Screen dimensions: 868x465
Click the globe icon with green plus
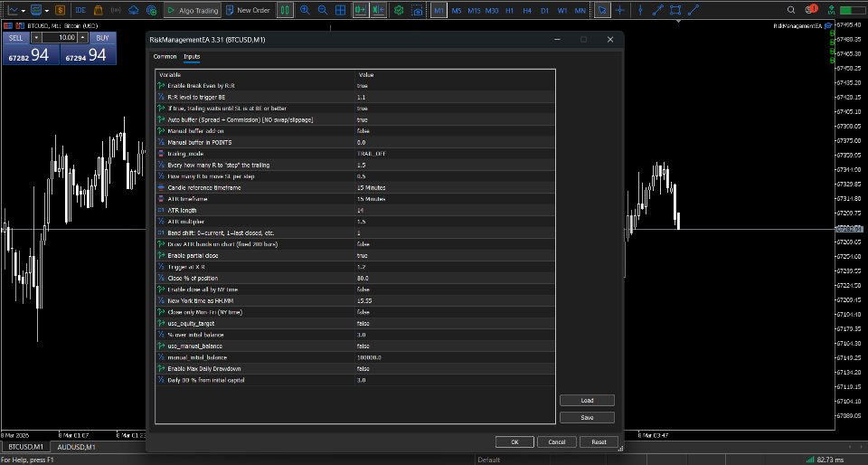[151, 10]
